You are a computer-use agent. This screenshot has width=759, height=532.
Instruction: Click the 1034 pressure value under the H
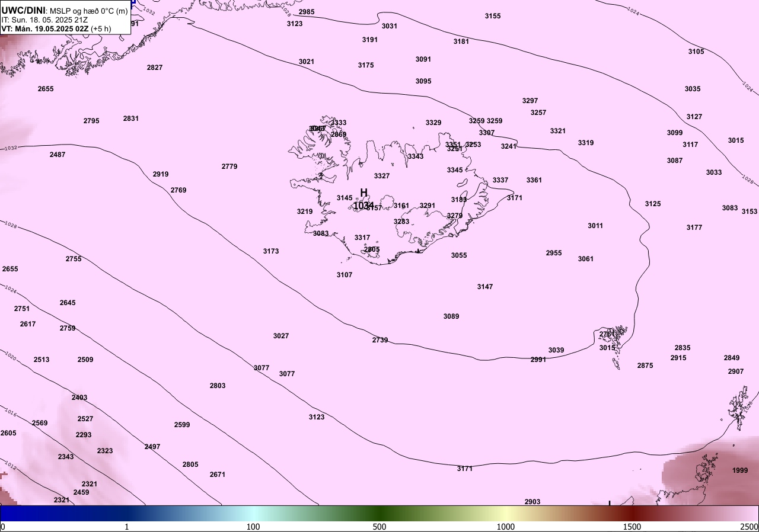point(363,206)
